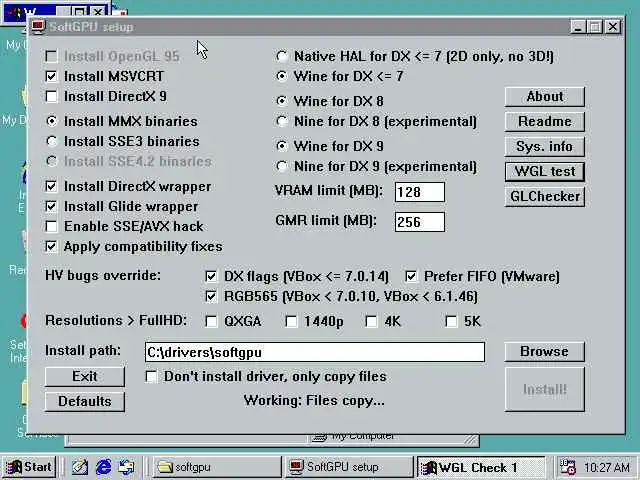The height and width of the screenshot is (480, 640).
Task: Switch to softgpu folder taskbar button
Action: tap(217, 467)
